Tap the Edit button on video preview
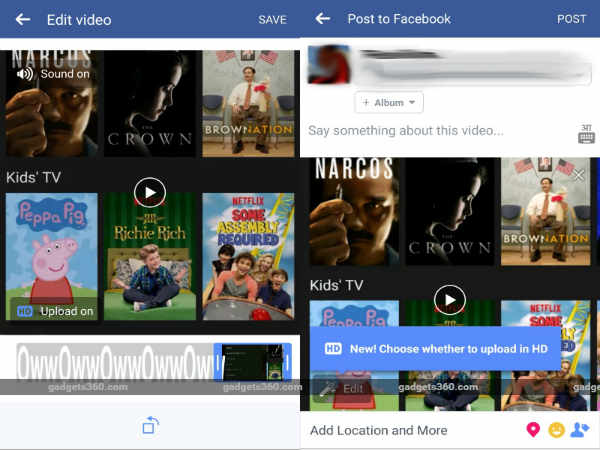Screen dimensions: 600x450 342,389
